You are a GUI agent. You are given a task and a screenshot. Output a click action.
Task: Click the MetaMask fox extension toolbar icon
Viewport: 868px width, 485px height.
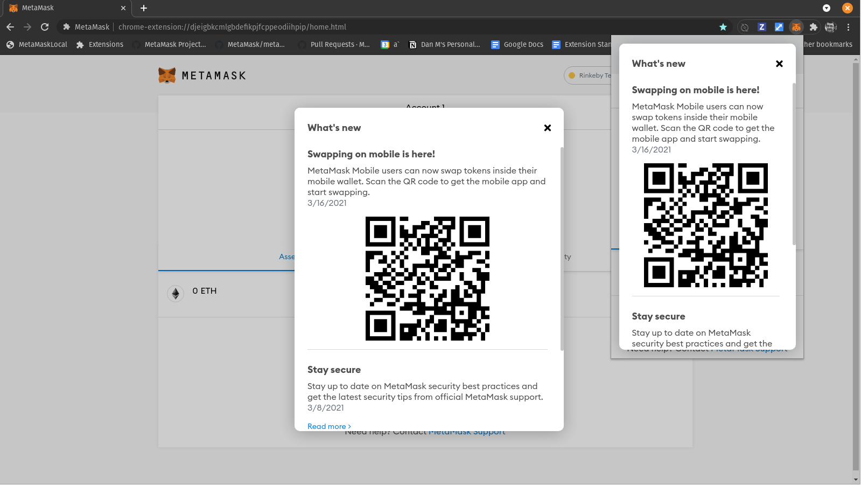pyautogui.click(x=796, y=27)
